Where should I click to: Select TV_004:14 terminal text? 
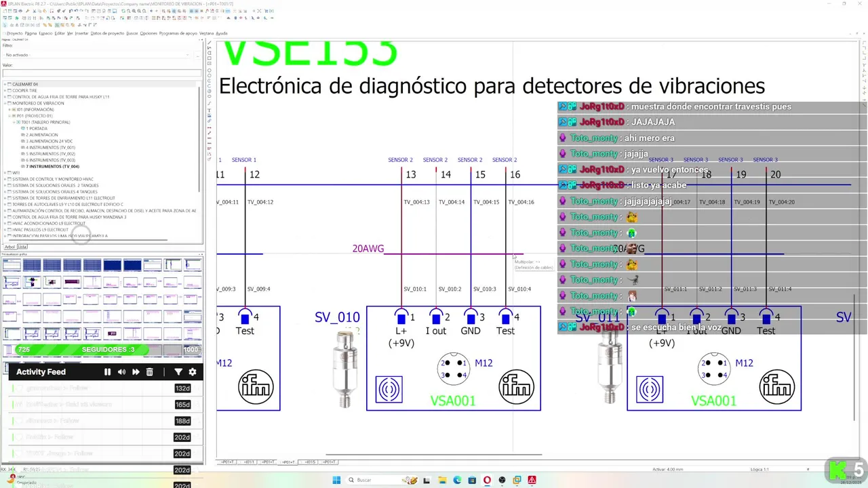452,202
